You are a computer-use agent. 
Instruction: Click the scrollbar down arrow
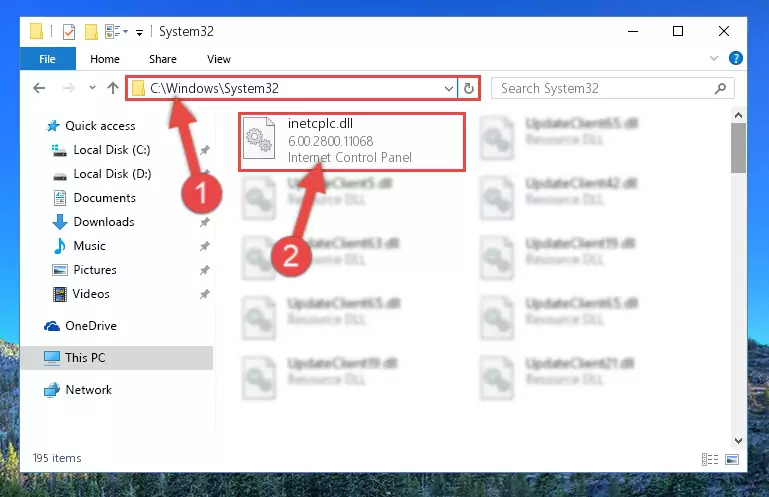click(738, 441)
